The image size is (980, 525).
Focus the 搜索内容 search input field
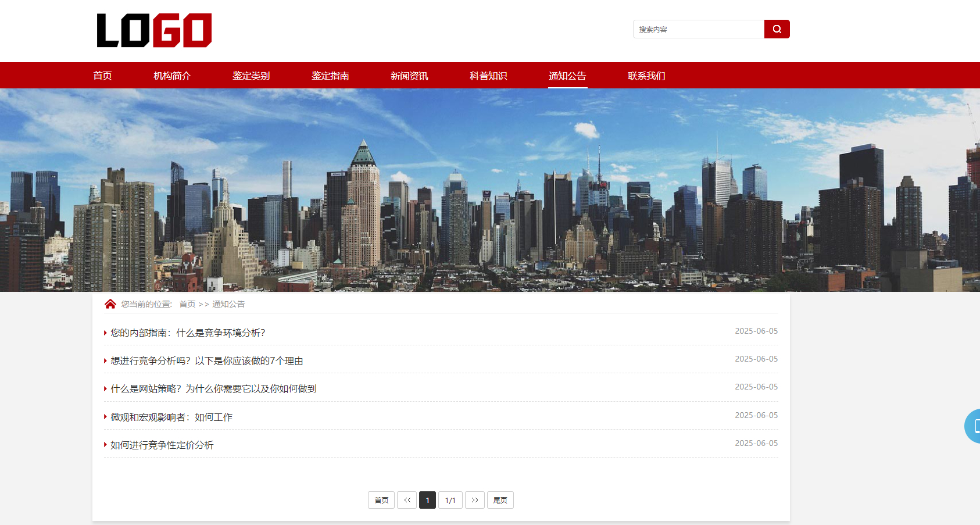[698, 29]
